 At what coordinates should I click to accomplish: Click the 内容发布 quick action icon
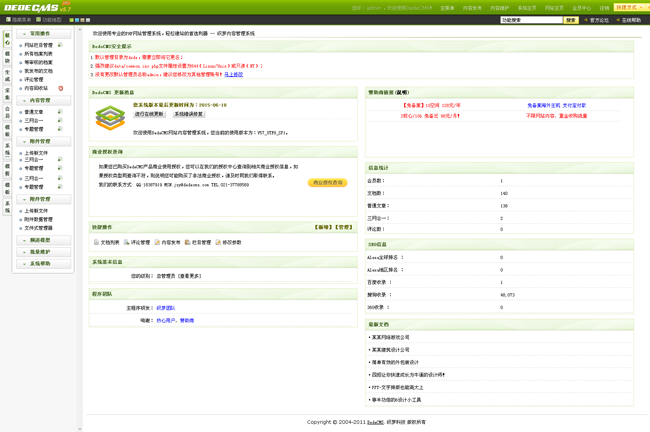pos(157,242)
